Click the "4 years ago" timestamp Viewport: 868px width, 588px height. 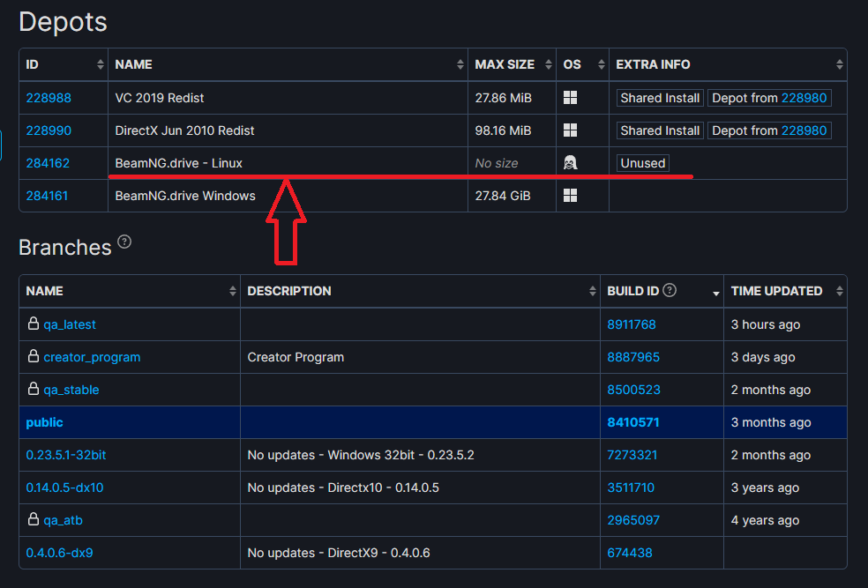point(765,520)
